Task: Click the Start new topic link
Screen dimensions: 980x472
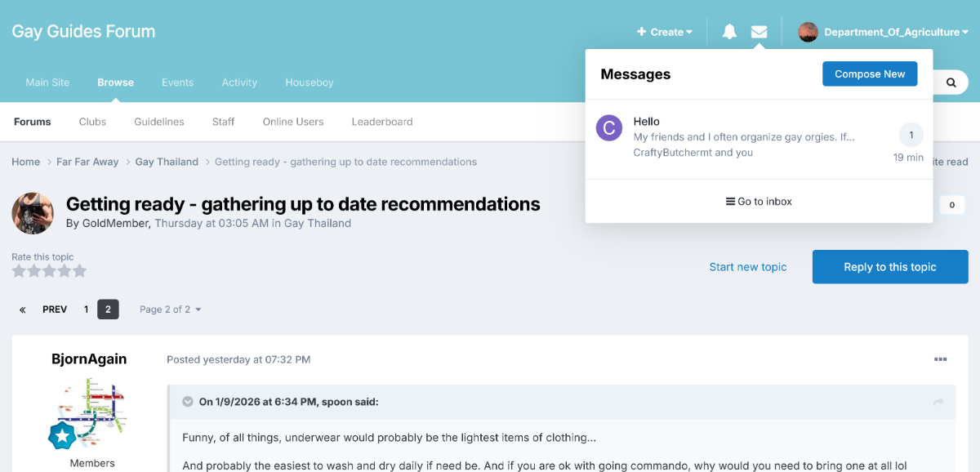Action: pos(748,267)
